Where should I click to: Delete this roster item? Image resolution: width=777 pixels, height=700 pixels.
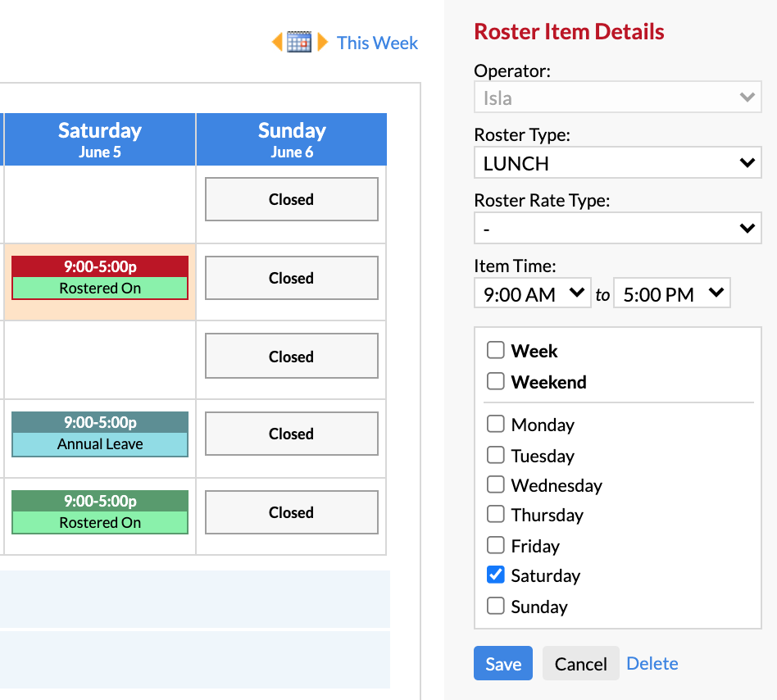(652, 663)
